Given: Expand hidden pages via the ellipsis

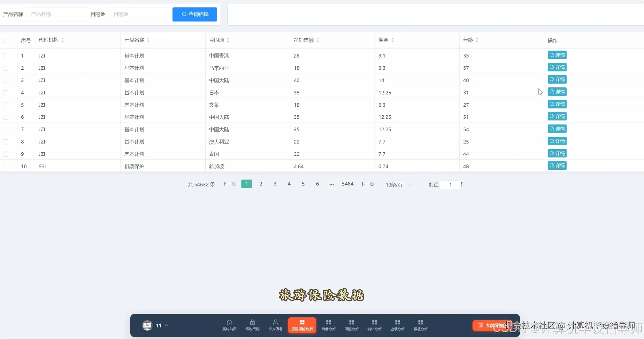Looking at the screenshot, I should 331,184.
